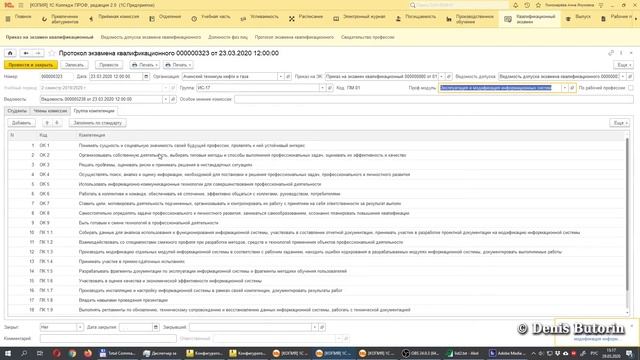Click the Номер field
The width and height of the screenshot is (640, 360).
(x=56, y=76)
